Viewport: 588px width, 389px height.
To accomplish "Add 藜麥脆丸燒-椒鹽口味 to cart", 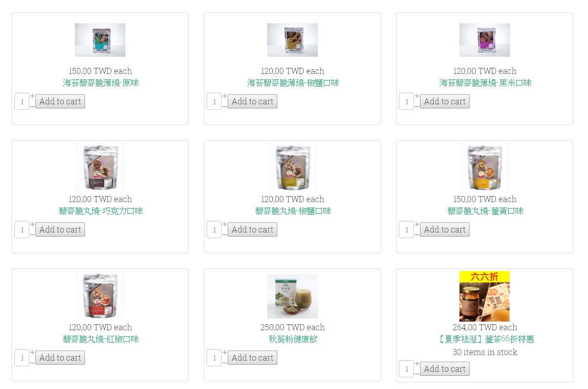I will coord(253,229).
